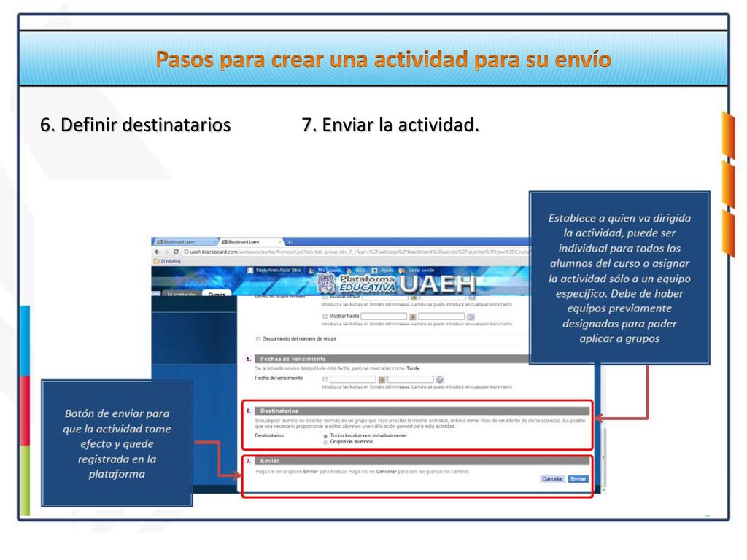Click the Destinatarios section header

[422, 411]
